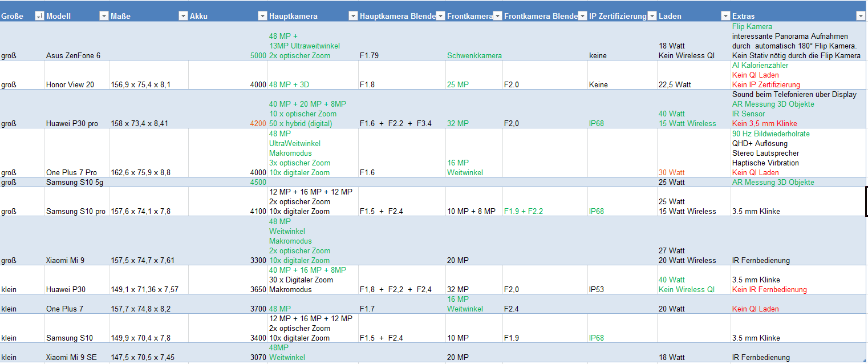Click the 'F2.4' front aperture cell
Viewport: 868px width, 364px height.
[x=545, y=304]
